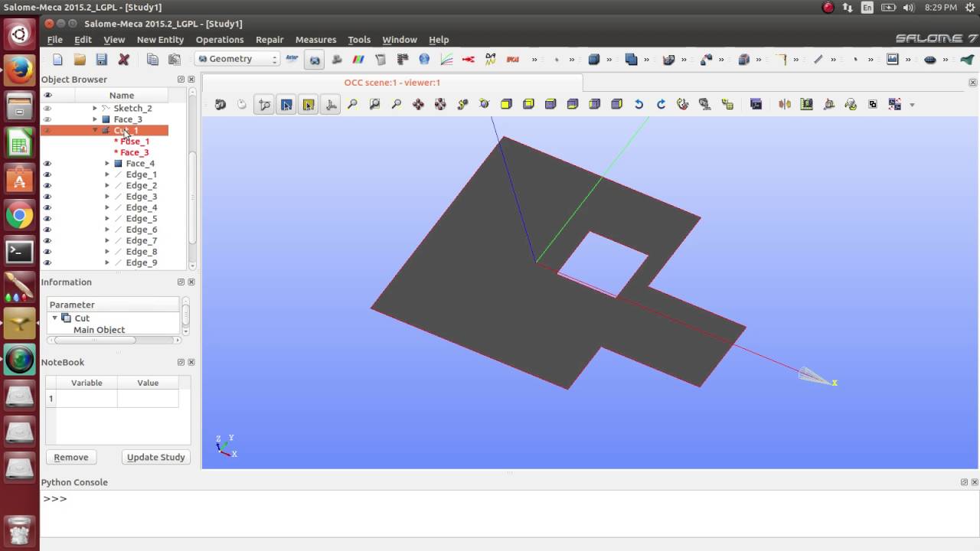Expand the Sketch_2 tree node
The height and width of the screenshot is (551, 980).
pyautogui.click(x=95, y=109)
